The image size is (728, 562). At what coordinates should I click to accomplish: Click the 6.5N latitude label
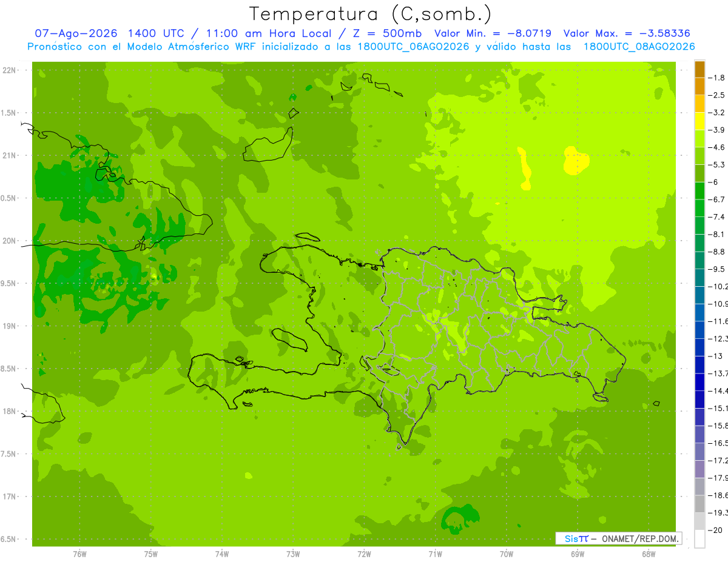coord(9,539)
